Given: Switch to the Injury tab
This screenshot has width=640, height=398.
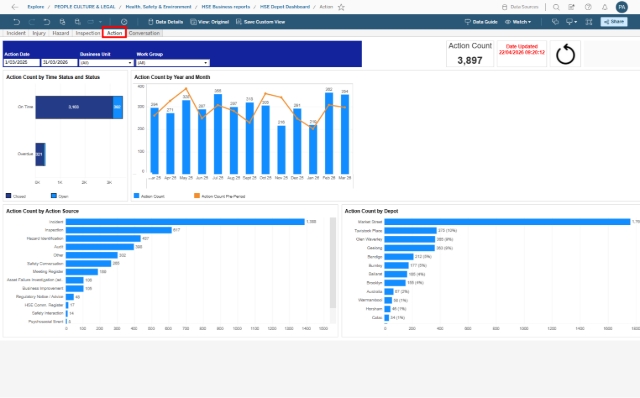Looking at the screenshot, I should (39, 33).
